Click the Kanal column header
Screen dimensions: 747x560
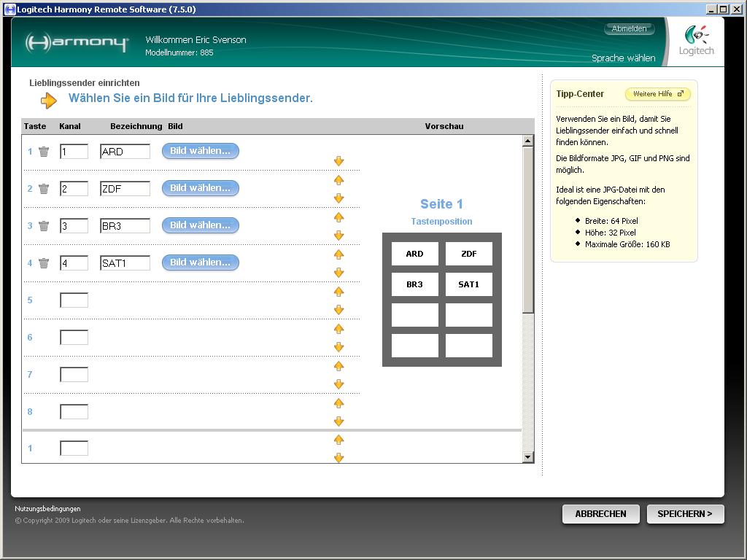click(70, 126)
